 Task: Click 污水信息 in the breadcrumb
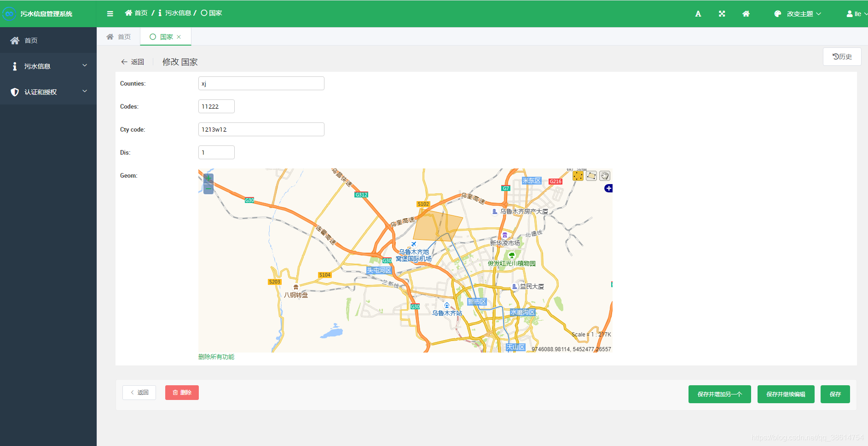(175, 13)
